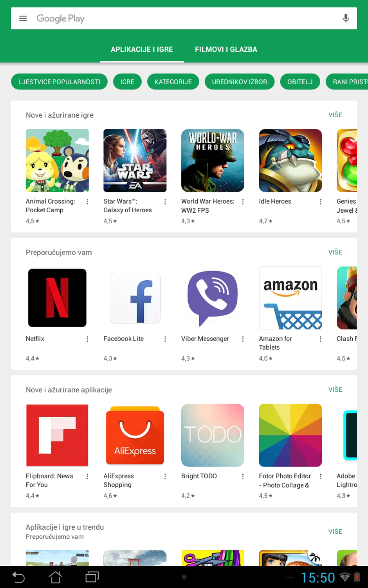The height and width of the screenshot is (588, 368).
Task: Select the AliExpress Shopping app icon
Action: tap(135, 435)
